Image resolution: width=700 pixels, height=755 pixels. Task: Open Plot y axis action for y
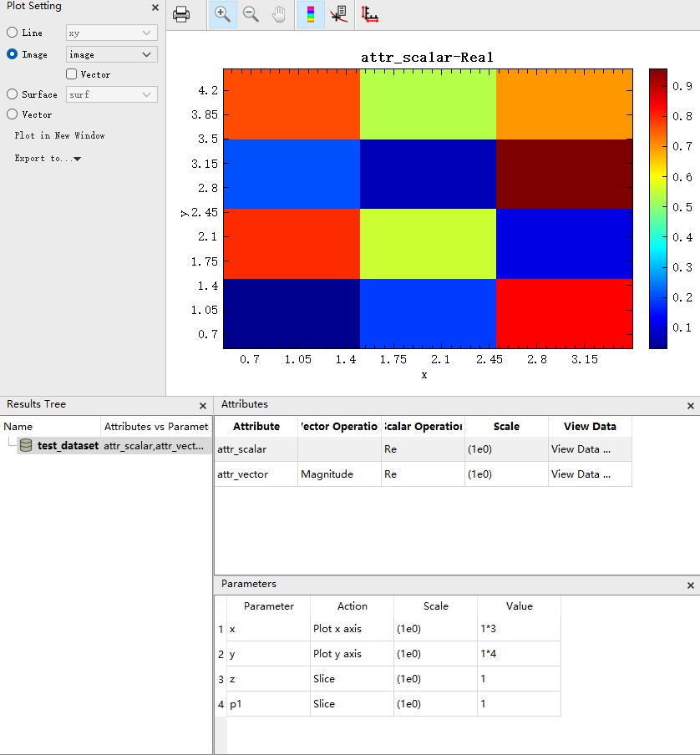pyautogui.click(x=352, y=654)
